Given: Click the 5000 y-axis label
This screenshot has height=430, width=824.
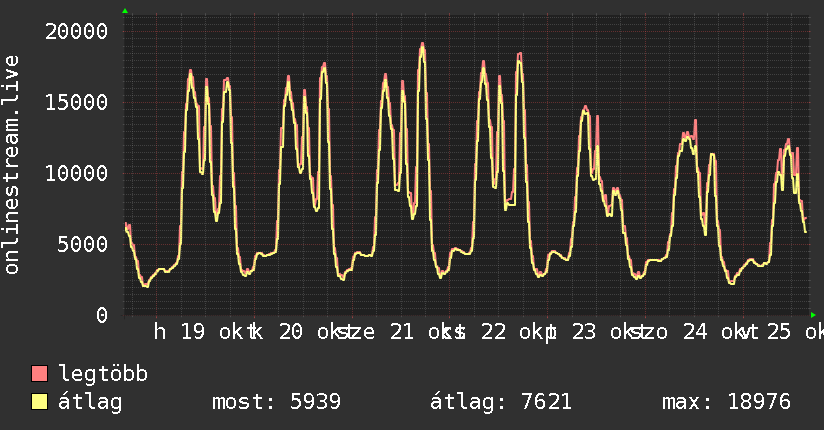Looking at the screenshot, I should pyautogui.click(x=83, y=244).
